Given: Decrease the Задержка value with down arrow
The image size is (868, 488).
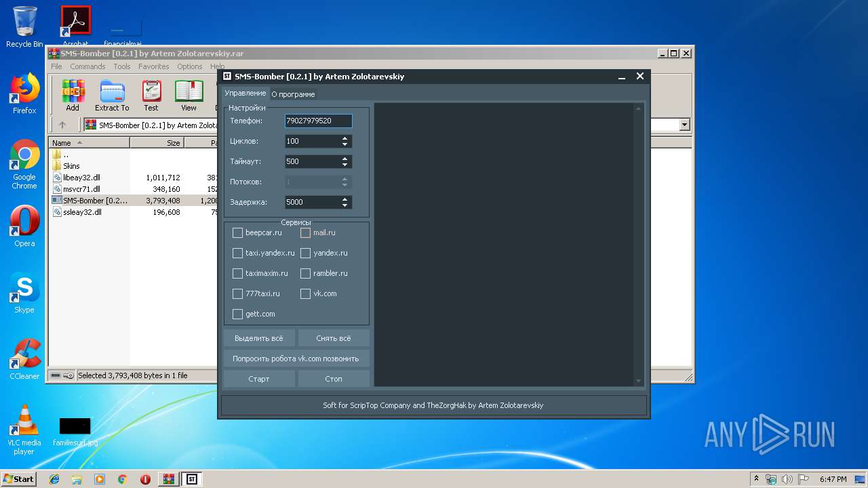Looking at the screenshot, I should tap(345, 205).
